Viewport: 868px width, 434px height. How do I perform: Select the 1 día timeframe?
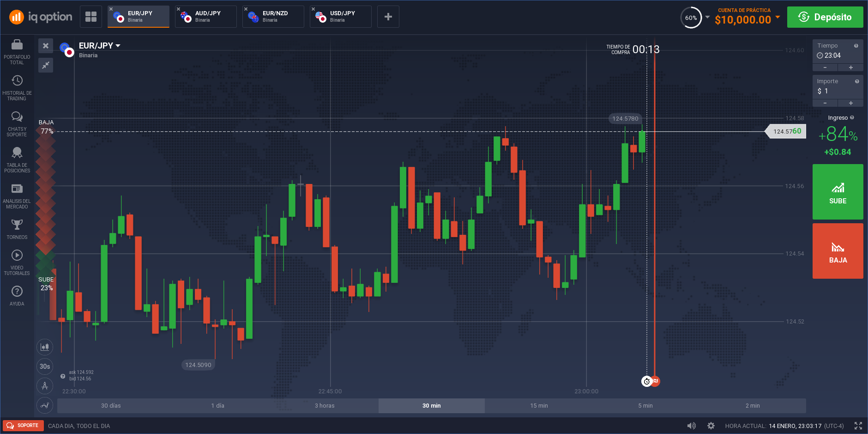point(218,406)
